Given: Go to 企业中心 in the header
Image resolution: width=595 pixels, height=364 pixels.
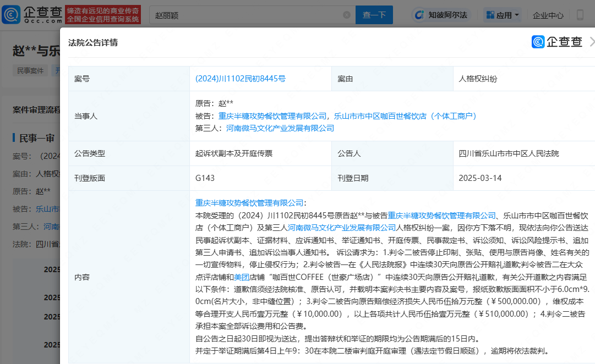Looking at the screenshot, I should (548, 15).
